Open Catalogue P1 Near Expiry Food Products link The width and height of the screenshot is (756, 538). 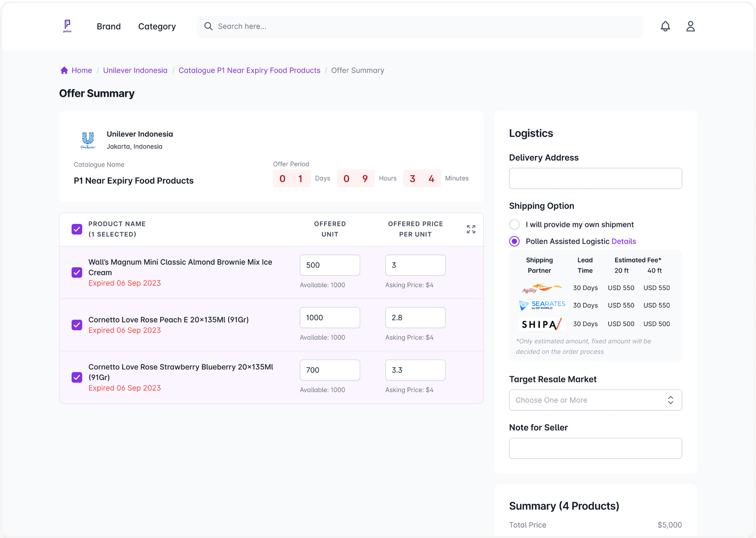[x=249, y=70]
